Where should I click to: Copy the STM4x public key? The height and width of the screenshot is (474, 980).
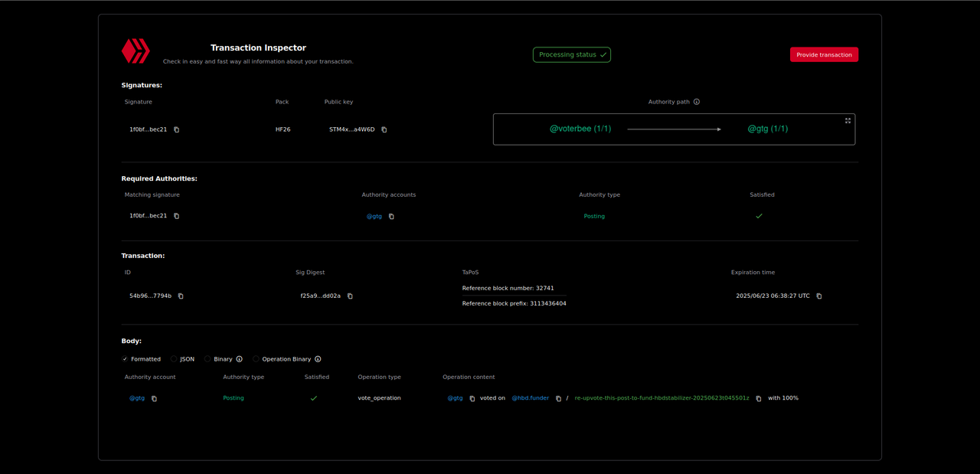(x=384, y=129)
